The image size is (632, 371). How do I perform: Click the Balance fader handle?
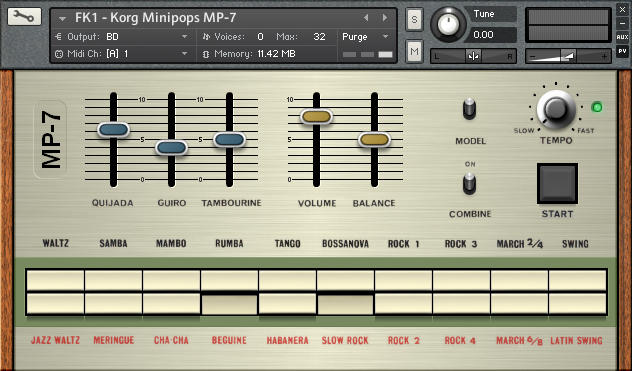[x=374, y=140]
